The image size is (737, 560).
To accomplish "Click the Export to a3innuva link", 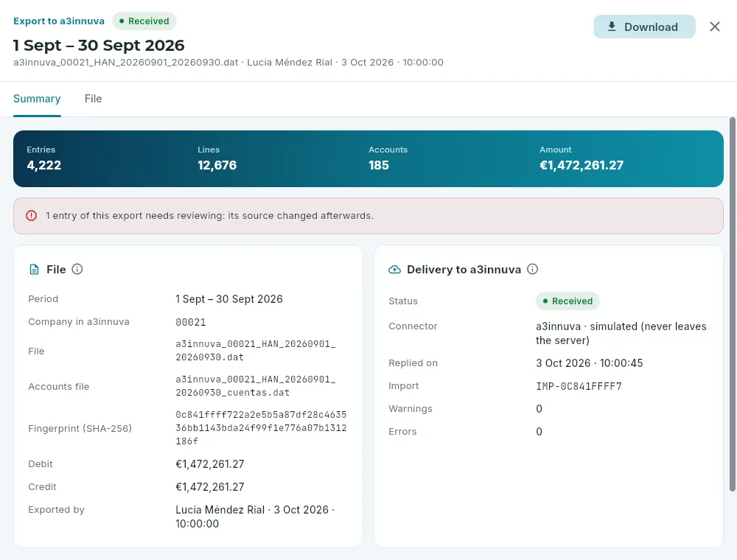I will 59,21.
